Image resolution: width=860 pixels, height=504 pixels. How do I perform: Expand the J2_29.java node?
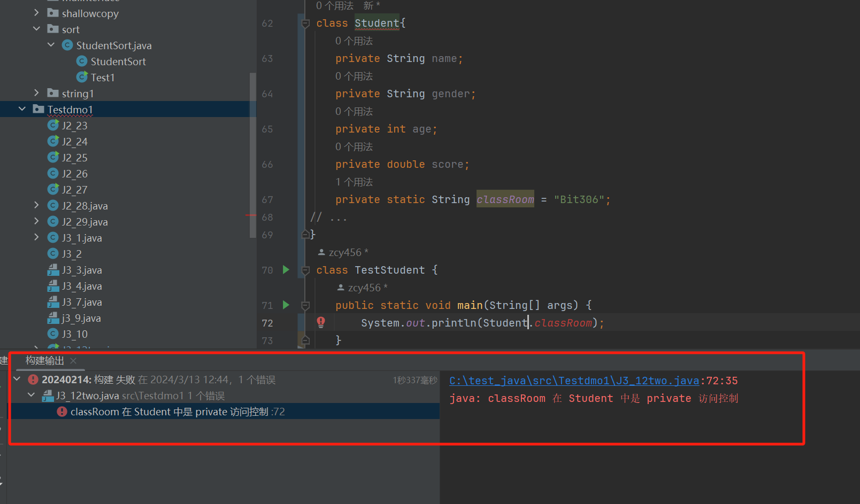[x=36, y=221]
